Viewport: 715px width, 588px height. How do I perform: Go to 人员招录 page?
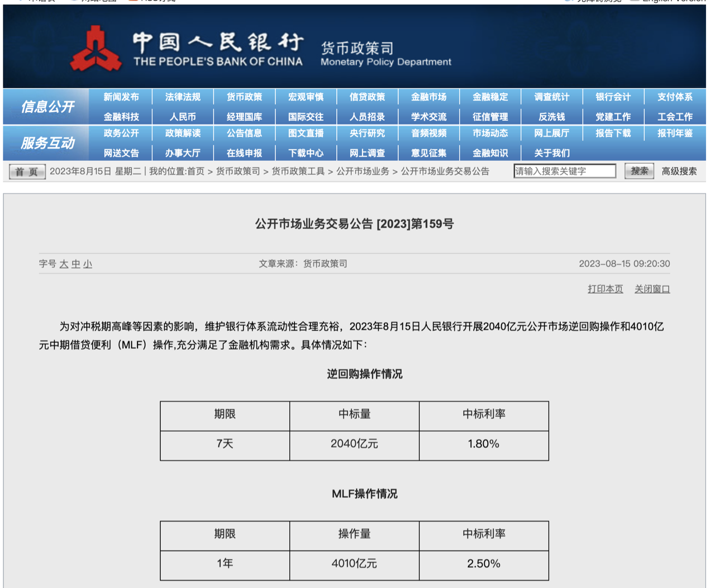point(367,117)
